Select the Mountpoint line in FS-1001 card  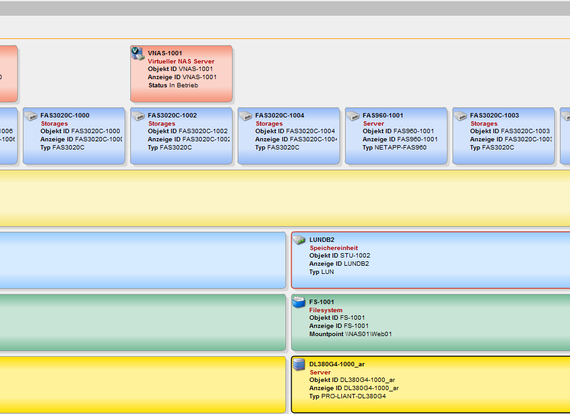tap(350, 334)
